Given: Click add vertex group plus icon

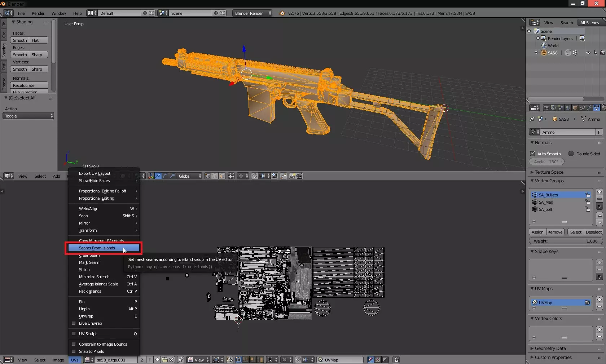Looking at the screenshot, I should pos(599,192).
